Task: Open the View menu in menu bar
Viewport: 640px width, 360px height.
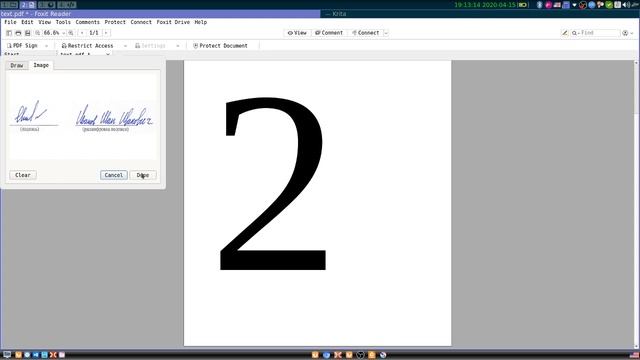Action: (x=44, y=22)
